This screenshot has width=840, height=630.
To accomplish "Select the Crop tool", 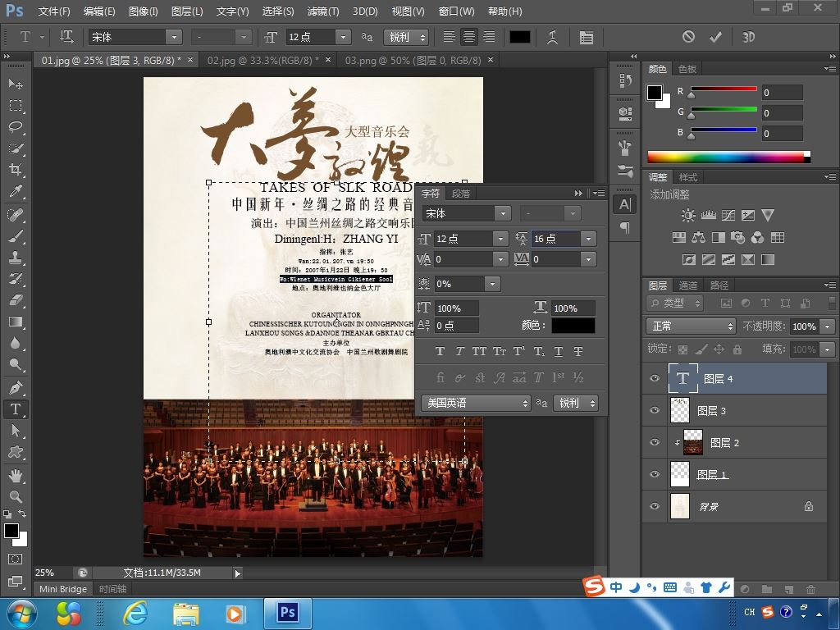I will tap(16, 170).
